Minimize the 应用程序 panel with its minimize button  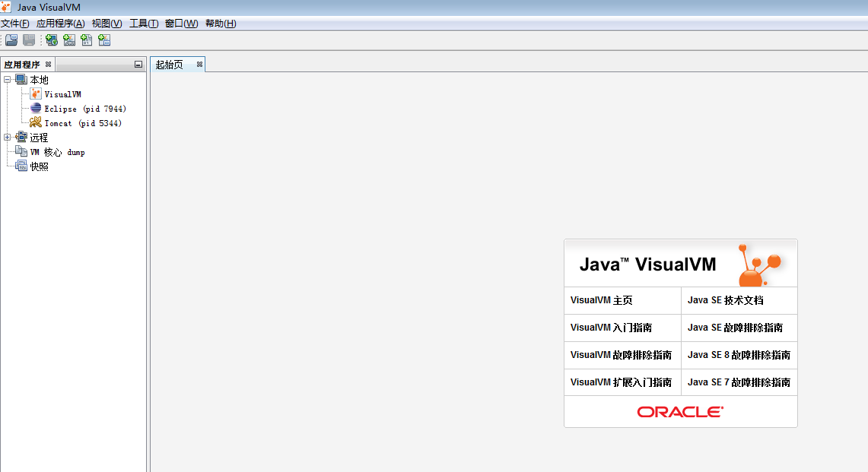pyautogui.click(x=138, y=65)
